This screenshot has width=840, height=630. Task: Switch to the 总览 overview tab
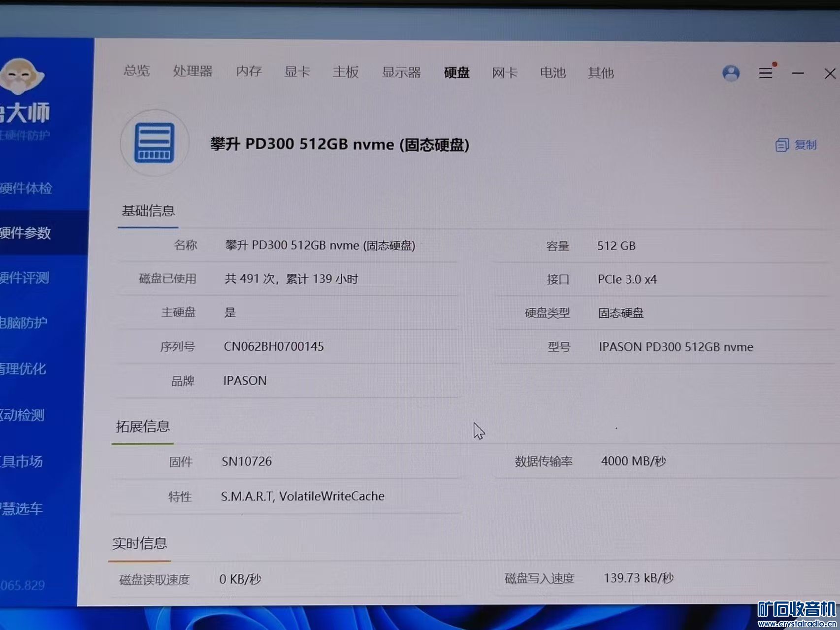(x=136, y=71)
